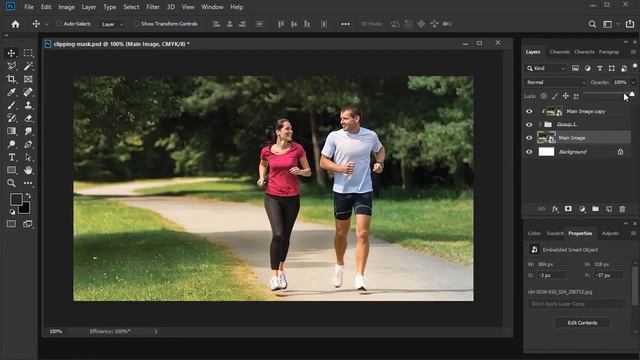
Task: Select the Zoom tool
Action: [x=11, y=183]
